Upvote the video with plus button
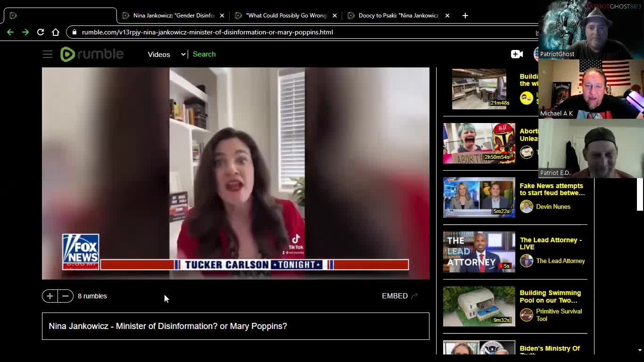 click(50, 296)
